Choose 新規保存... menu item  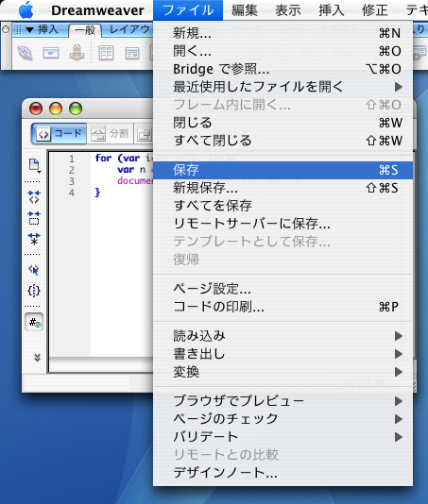[282, 188]
